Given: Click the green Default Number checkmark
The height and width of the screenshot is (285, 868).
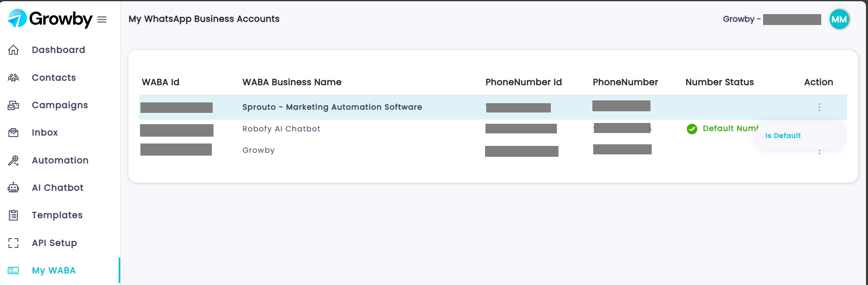Looking at the screenshot, I should click(692, 129).
